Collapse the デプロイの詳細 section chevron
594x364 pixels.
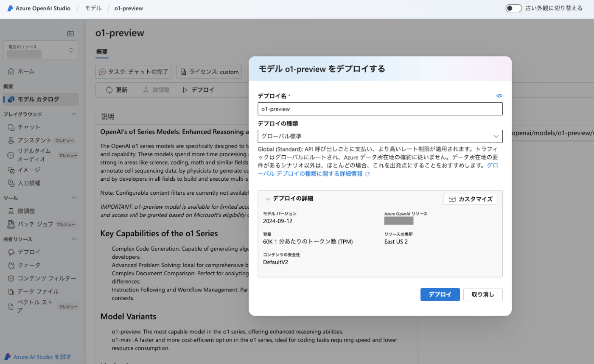[x=268, y=199]
